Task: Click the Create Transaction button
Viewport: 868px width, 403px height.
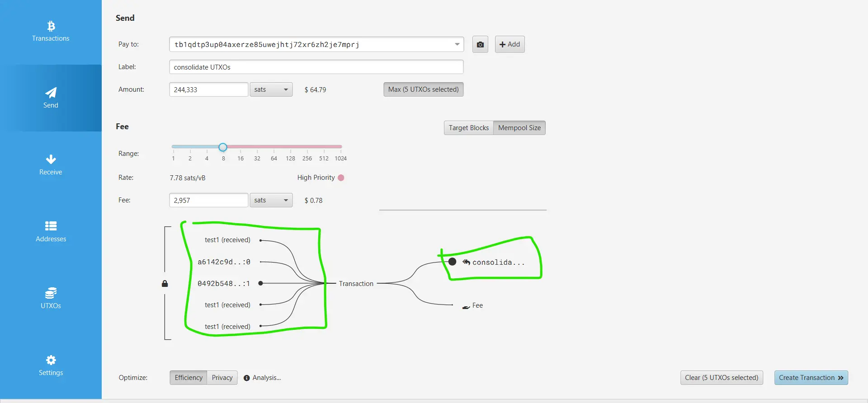Action: 811,378
